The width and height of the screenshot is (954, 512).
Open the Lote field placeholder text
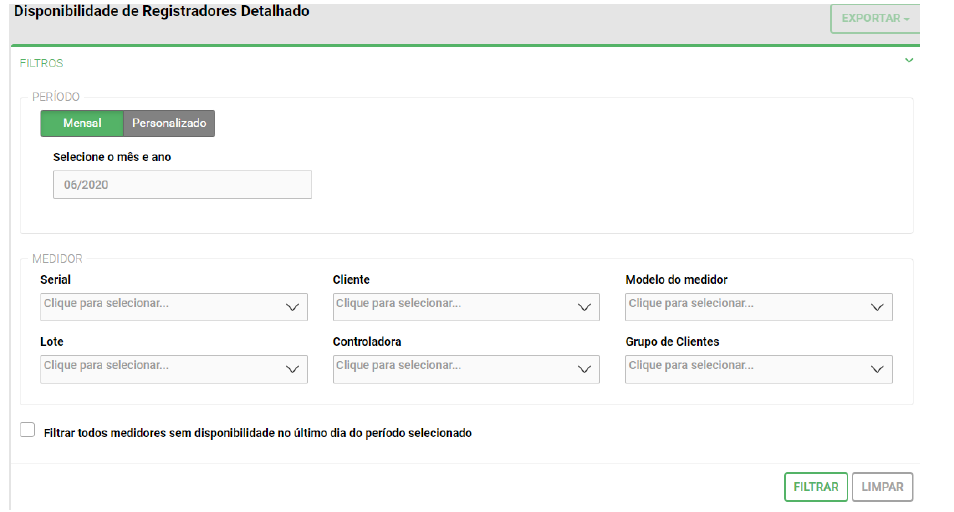pyautogui.click(x=106, y=366)
